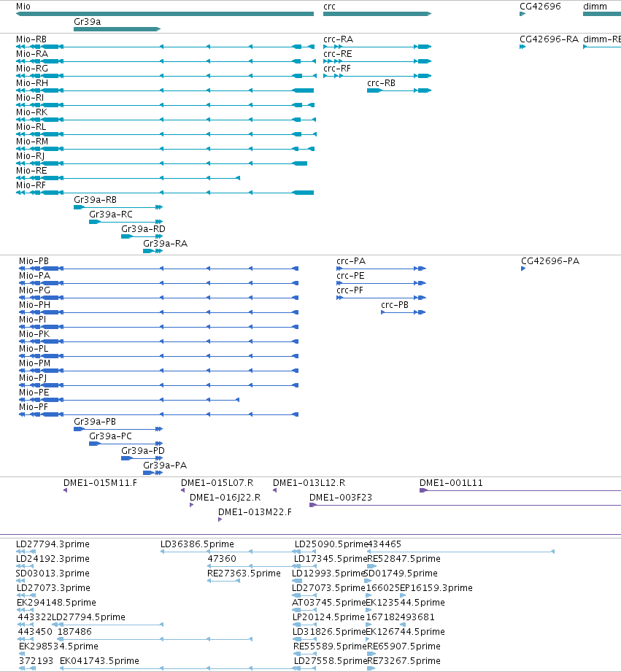Select the crc gene label

(x=329, y=7)
